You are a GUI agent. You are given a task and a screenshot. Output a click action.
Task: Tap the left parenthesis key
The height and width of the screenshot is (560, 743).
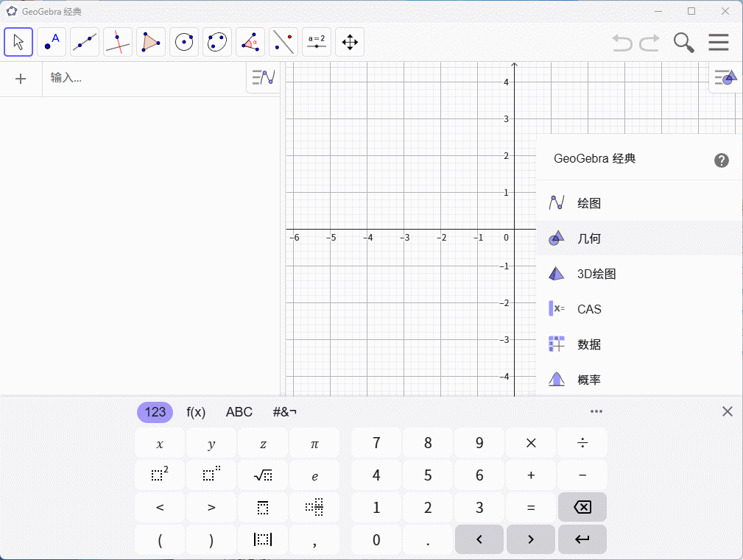coord(160,539)
